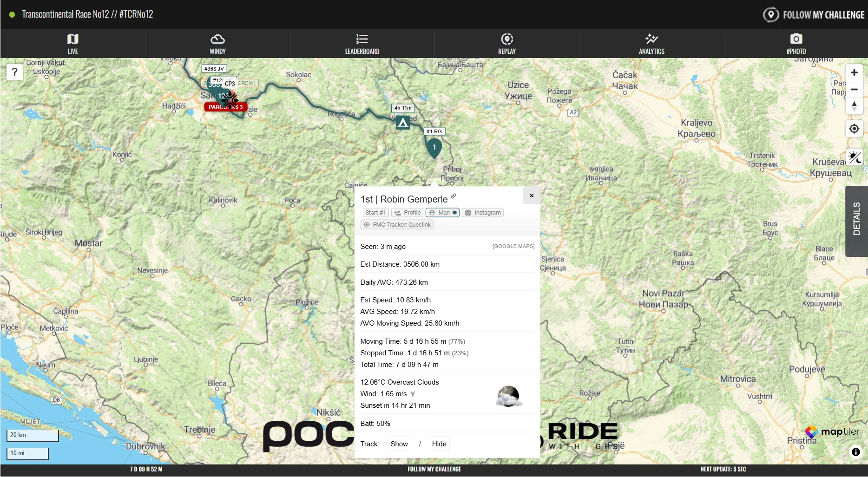Hide the rider's track
Image resolution: width=868 pixels, height=477 pixels.
439,444
